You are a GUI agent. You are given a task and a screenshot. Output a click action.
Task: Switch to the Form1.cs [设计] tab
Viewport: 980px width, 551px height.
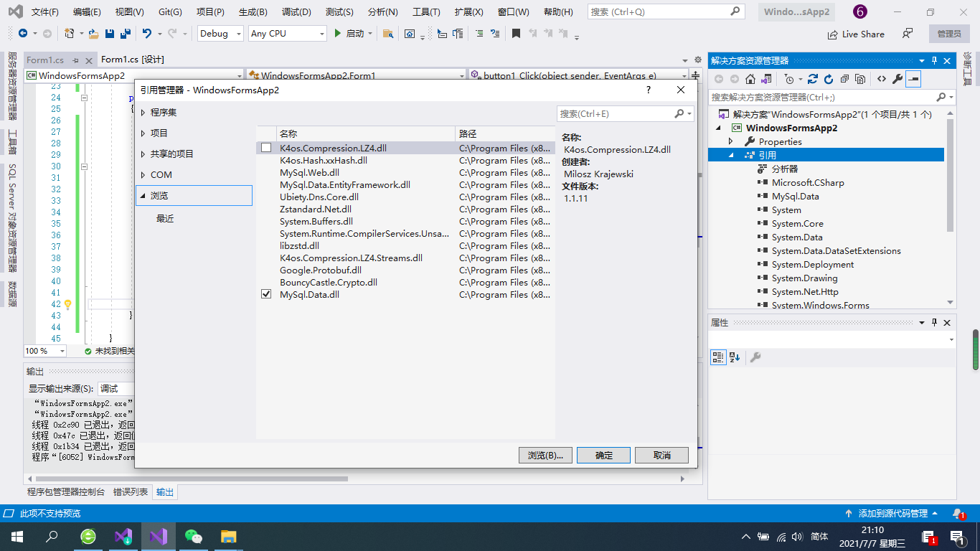133,60
